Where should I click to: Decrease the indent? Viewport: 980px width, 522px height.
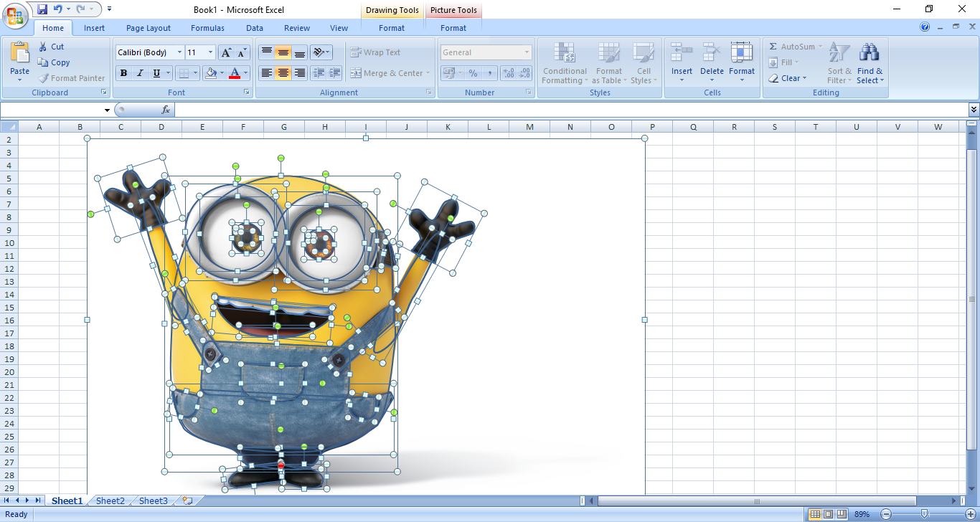[318, 73]
